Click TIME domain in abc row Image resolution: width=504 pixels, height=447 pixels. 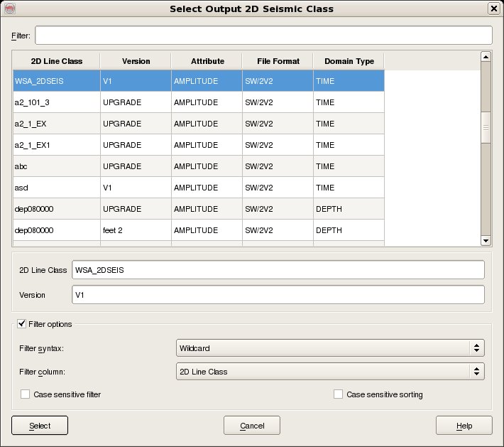click(x=349, y=166)
